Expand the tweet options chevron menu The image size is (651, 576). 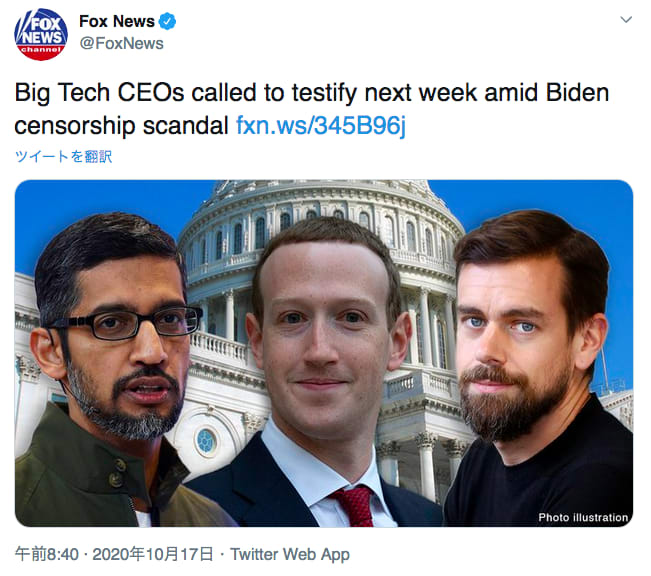[626, 20]
